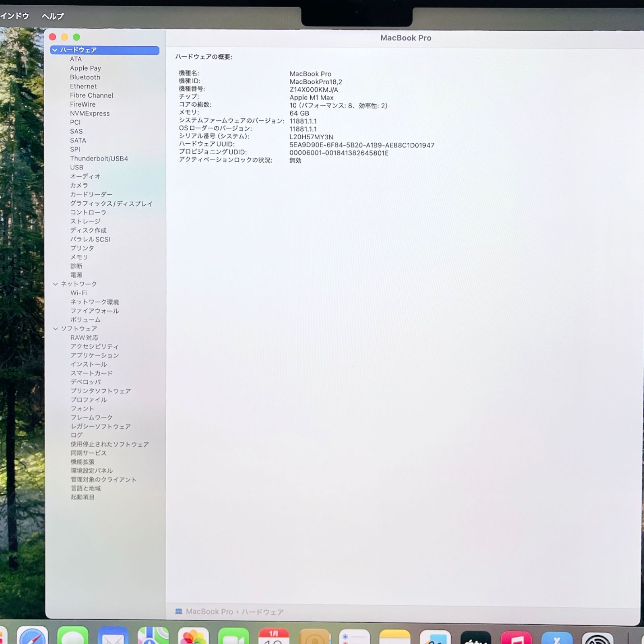The height and width of the screenshot is (644, 644).
Task: Select Bluetooth in the hardware list
Action: (x=85, y=77)
